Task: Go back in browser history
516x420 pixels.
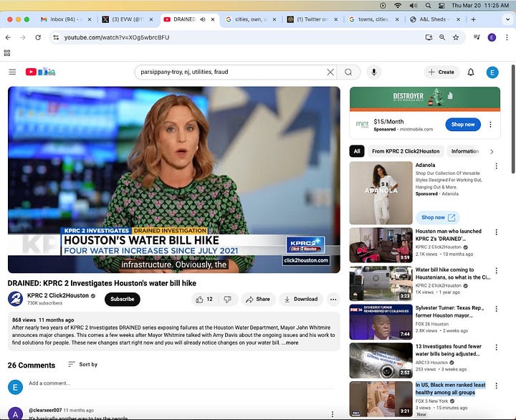Action: pos(8,37)
